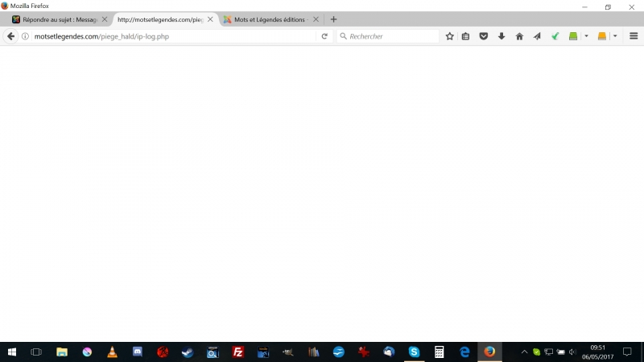Close the "Répondre au sujet" tab
Viewport: 644px width, 362px height.
pyautogui.click(x=104, y=19)
